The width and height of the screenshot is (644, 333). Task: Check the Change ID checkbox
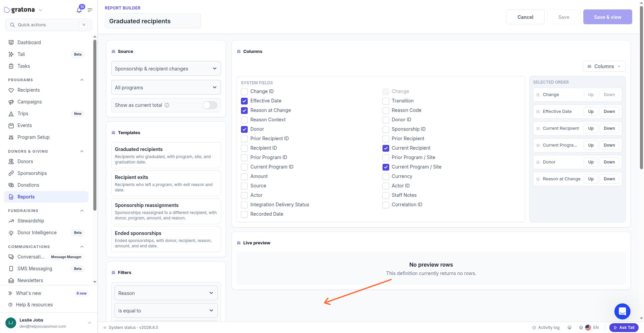(244, 91)
